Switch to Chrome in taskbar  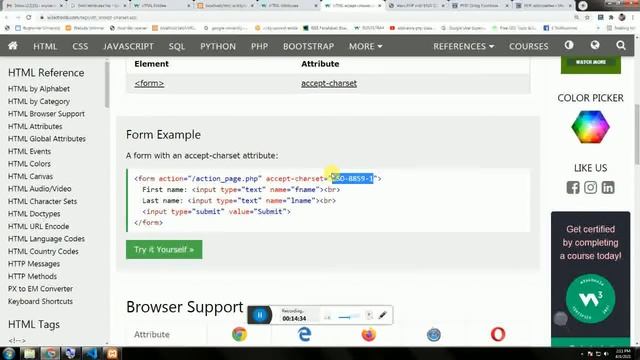click(50, 353)
